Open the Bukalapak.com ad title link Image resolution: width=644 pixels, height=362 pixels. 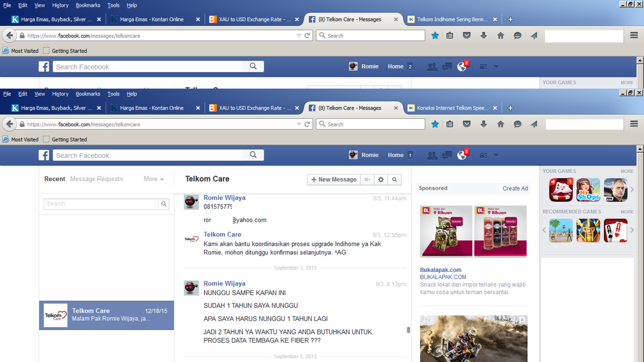click(441, 270)
